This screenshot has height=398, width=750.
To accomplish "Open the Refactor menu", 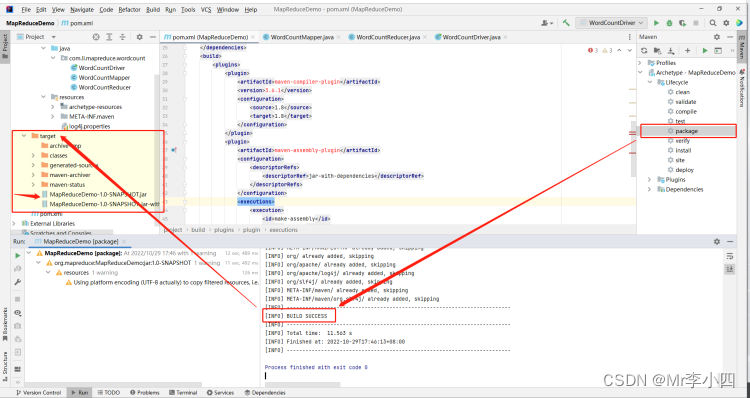I will pos(130,10).
